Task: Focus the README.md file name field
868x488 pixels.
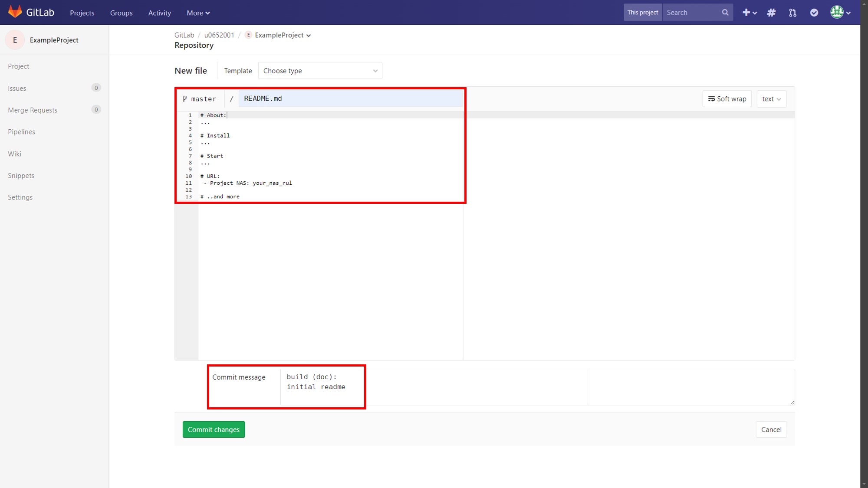Action: pos(350,98)
